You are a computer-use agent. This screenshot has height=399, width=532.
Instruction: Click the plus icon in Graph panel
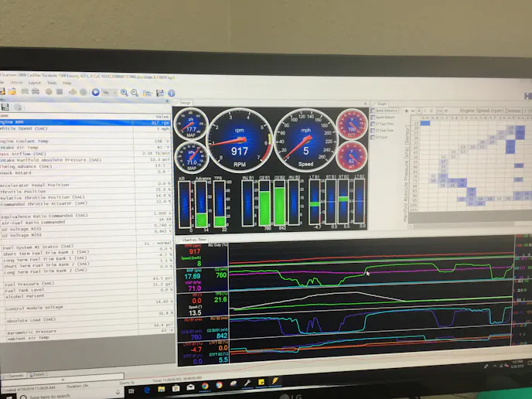pos(407,111)
